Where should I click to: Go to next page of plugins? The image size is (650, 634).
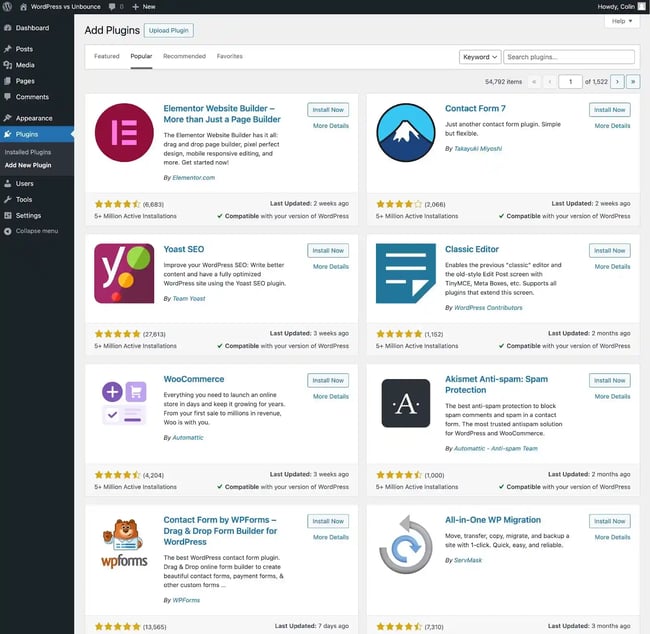coord(617,82)
